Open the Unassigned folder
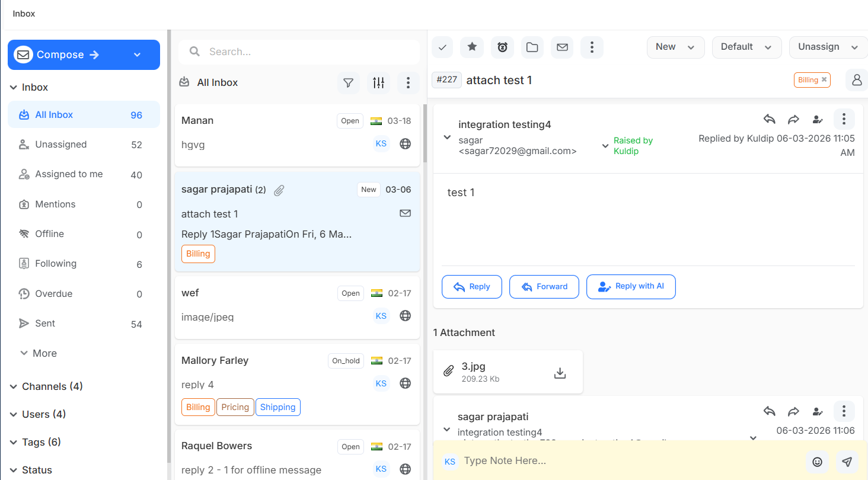This screenshot has width=868, height=480. tap(84, 145)
